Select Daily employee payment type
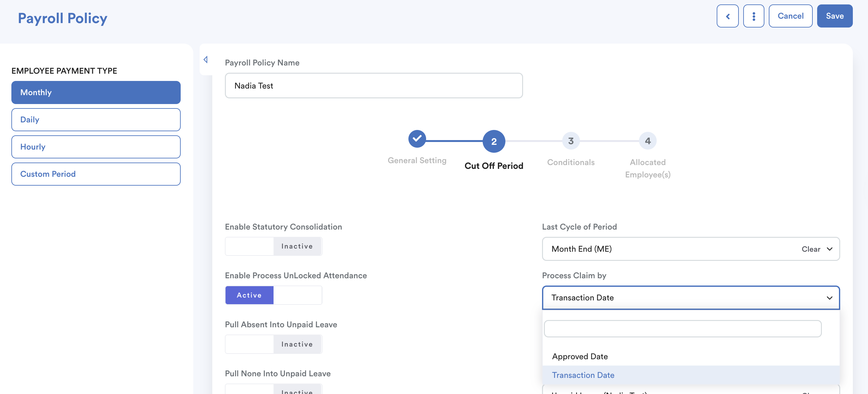868x394 pixels. point(96,120)
